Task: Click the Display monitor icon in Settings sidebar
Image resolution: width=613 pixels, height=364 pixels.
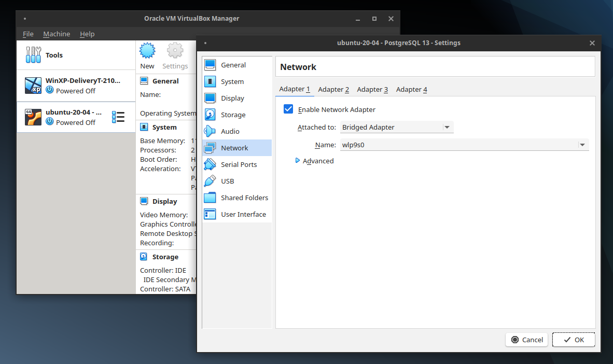Action: pos(210,98)
